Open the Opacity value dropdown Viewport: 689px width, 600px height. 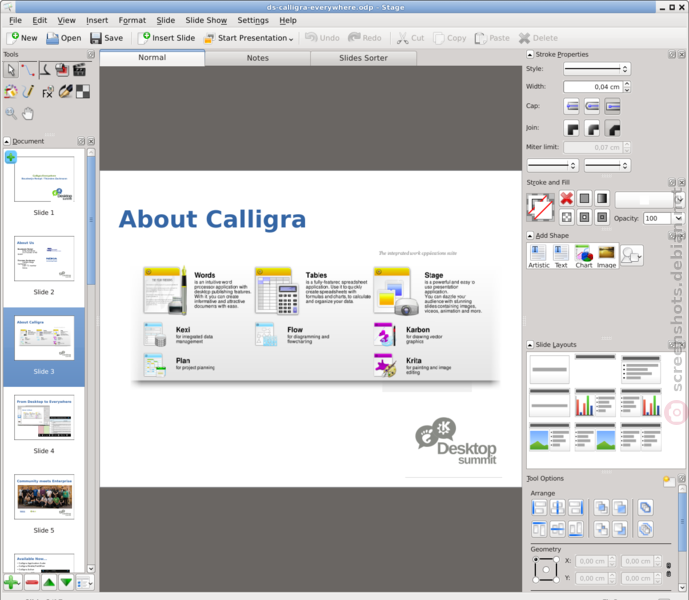point(678,218)
